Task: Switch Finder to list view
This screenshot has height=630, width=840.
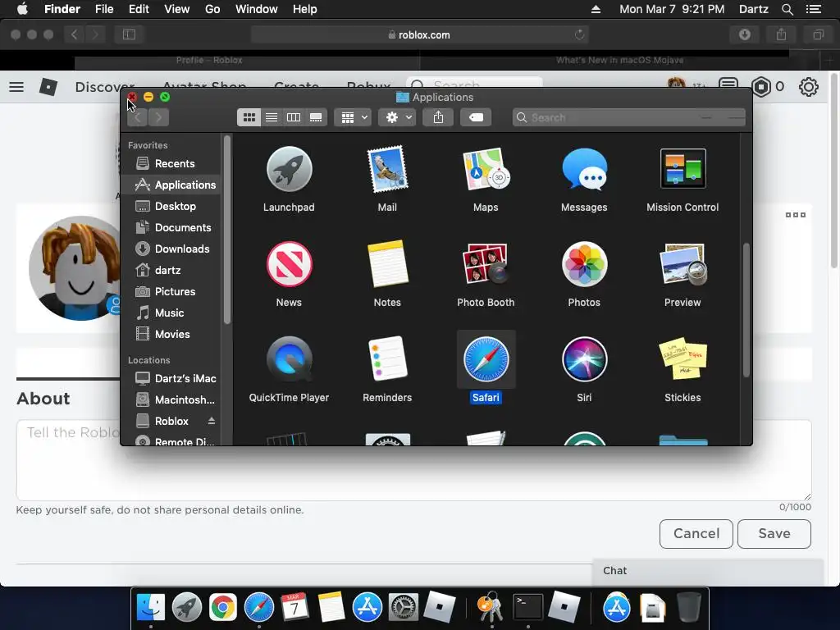Action: [x=272, y=117]
